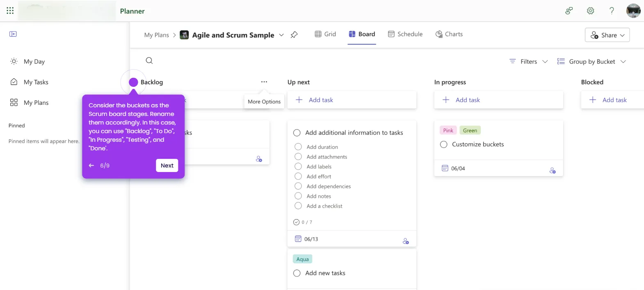Click the Green label tag
The height and width of the screenshot is (290, 644).
[470, 130]
